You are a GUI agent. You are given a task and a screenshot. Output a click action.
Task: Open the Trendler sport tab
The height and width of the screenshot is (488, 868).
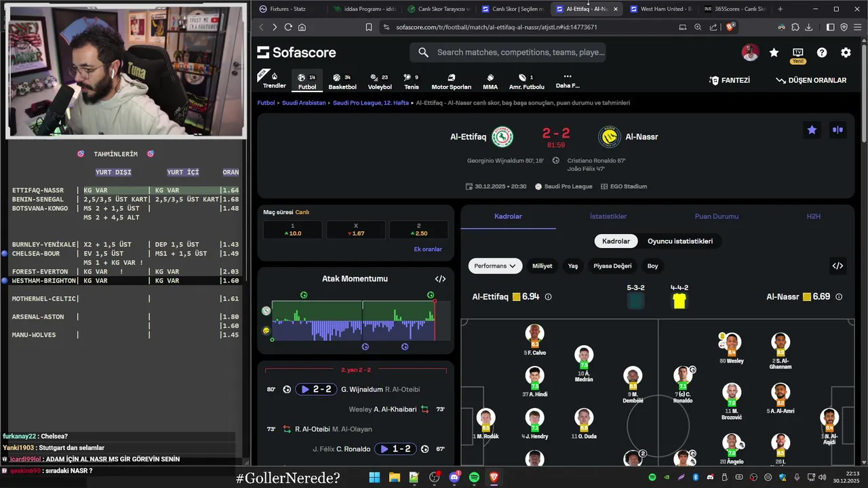[274, 81]
